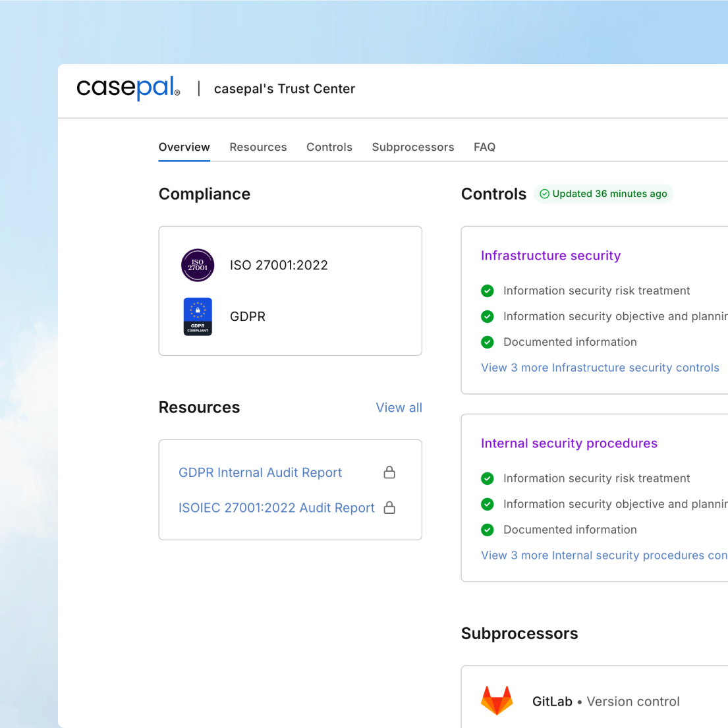
Task: Click Internal procedures Information security risk treatment text
Action: click(x=597, y=478)
